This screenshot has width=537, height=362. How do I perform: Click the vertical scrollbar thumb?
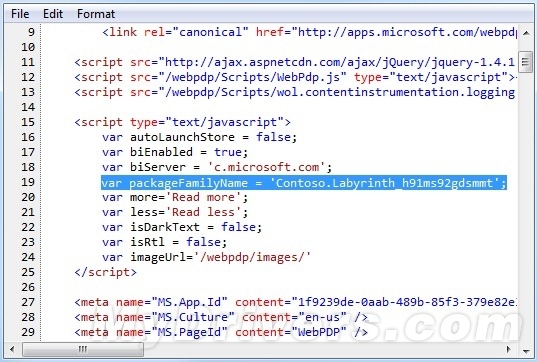(526, 62)
